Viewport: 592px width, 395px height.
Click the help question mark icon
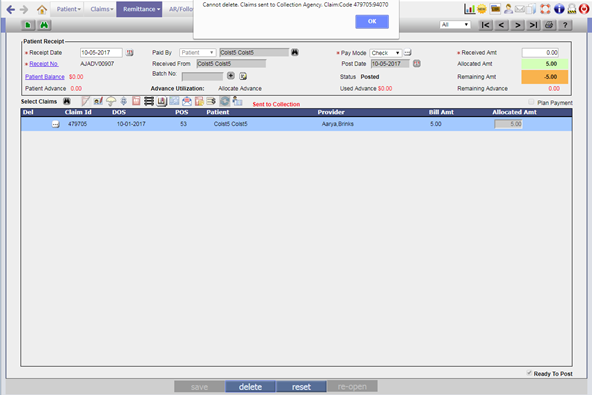click(x=565, y=25)
